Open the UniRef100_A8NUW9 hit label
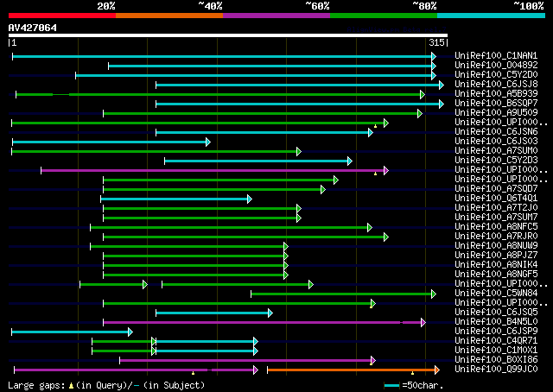The height and width of the screenshot is (392, 553). 496,246
